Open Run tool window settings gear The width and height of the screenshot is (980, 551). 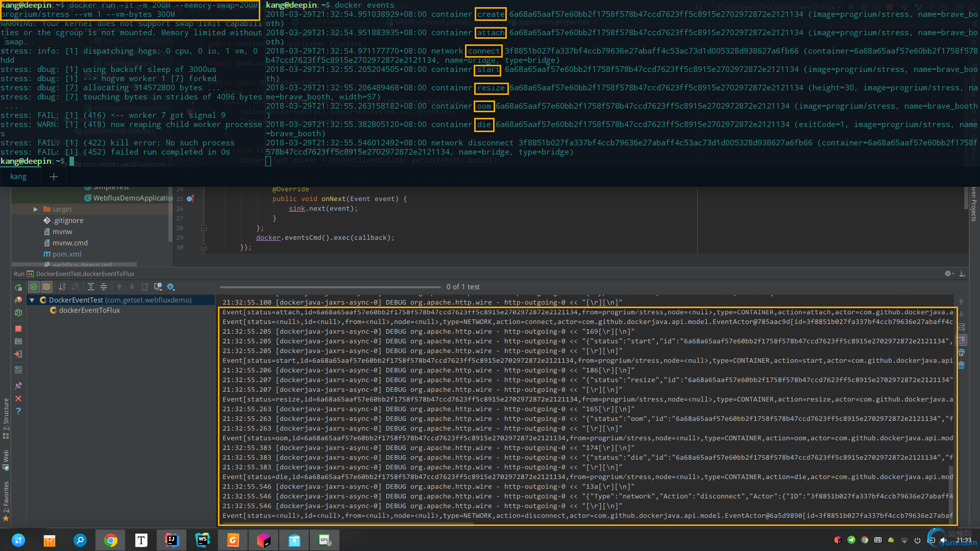948,274
